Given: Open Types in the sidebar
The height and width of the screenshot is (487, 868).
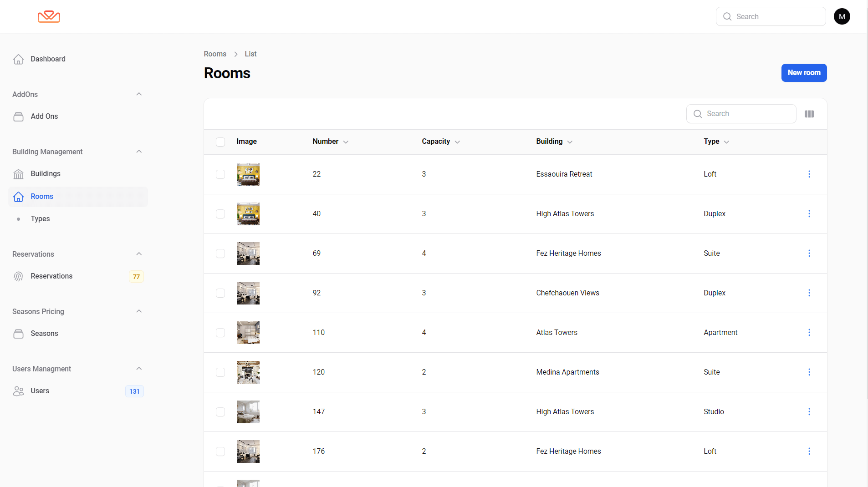Looking at the screenshot, I should click(40, 219).
